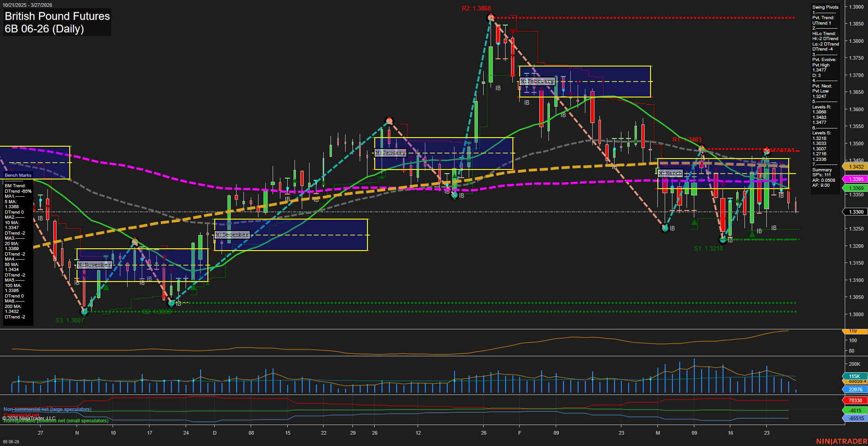Click the S1: 1.3218 support label
This screenshot has height=446, width=868.
[x=709, y=248]
